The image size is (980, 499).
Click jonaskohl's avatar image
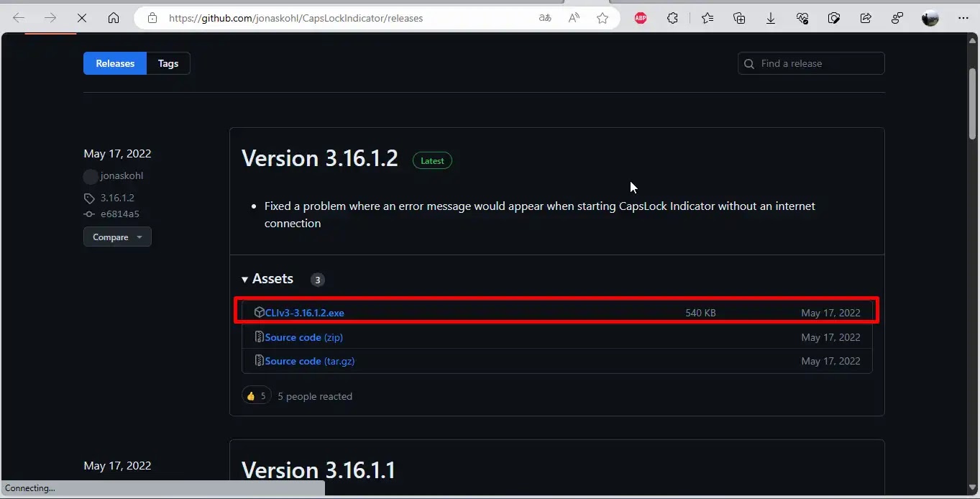pos(91,176)
